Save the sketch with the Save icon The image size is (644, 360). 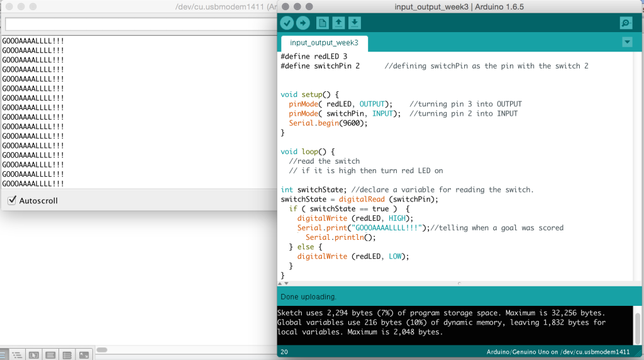[355, 23]
